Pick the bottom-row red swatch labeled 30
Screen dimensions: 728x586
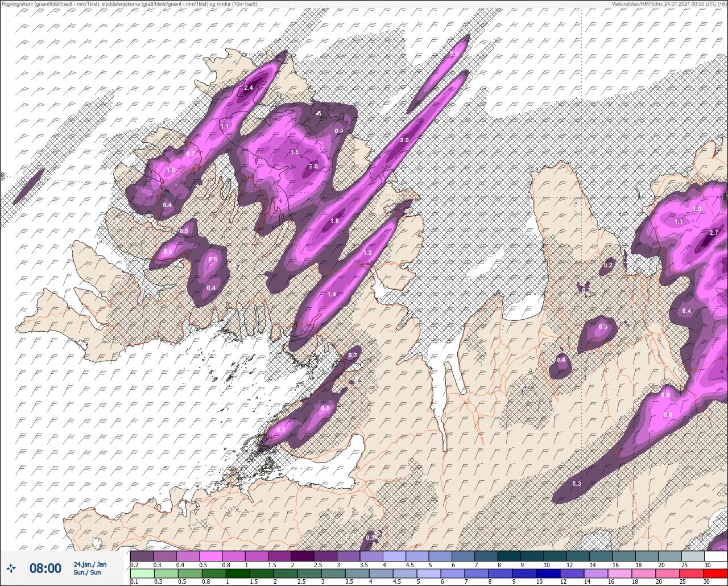click(x=716, y=573)
